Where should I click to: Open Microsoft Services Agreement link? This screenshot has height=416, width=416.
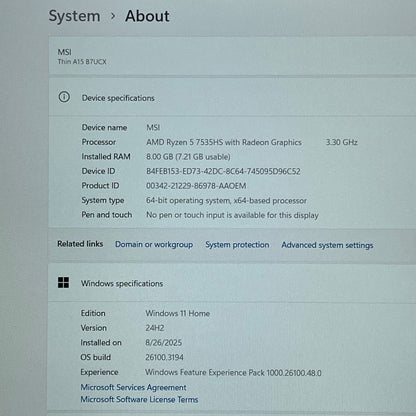point(133,387)
